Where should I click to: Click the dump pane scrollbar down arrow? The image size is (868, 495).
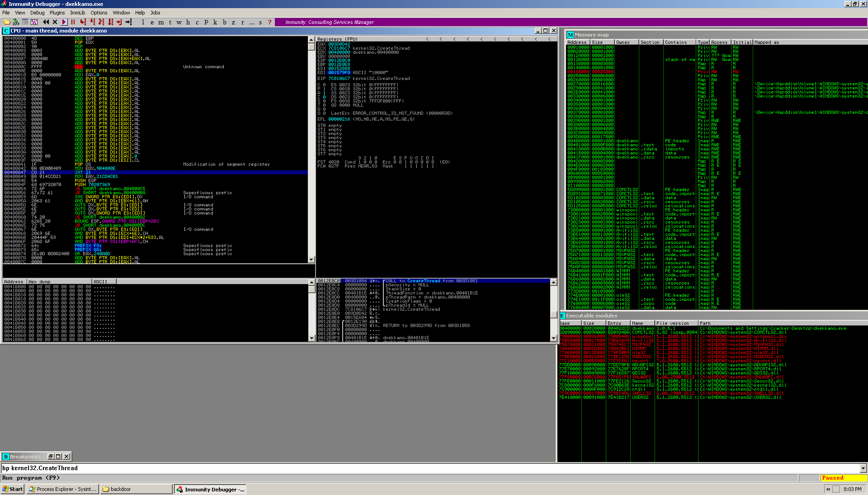pyautogui.click(x=311, y=338)
